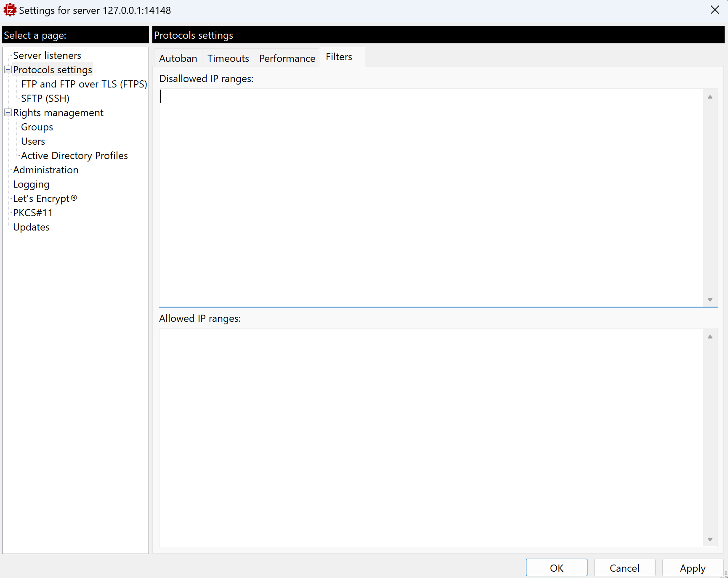The width and height of the screenshot is (728, 578).
Task: Select Server listeners page
Action: pos(47,56)
